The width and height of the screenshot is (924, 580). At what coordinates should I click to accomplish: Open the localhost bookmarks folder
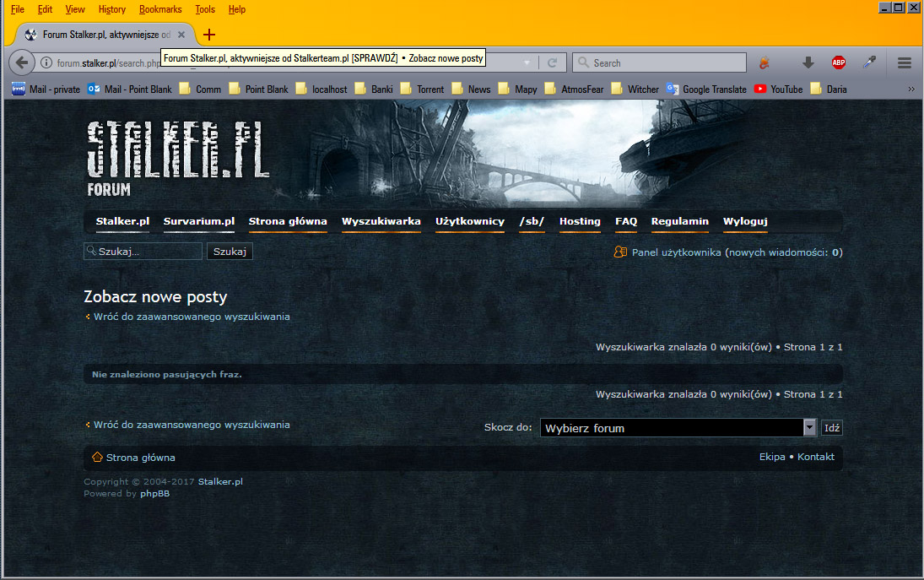322,89
